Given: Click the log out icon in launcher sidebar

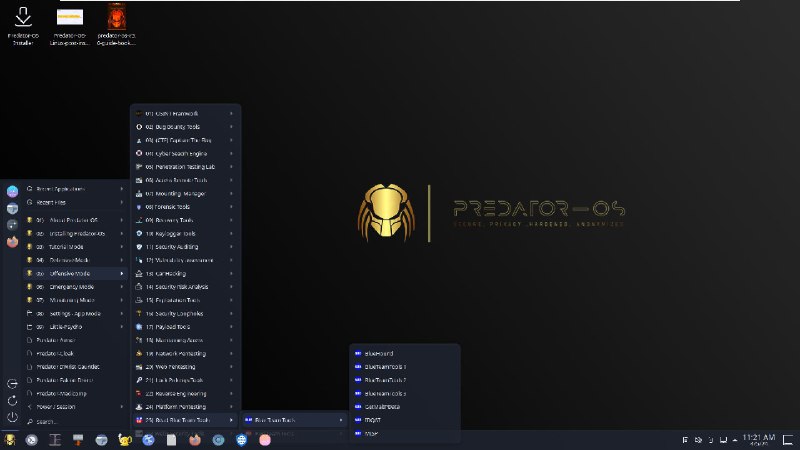Looking at the screenshot, I should 12,384.
